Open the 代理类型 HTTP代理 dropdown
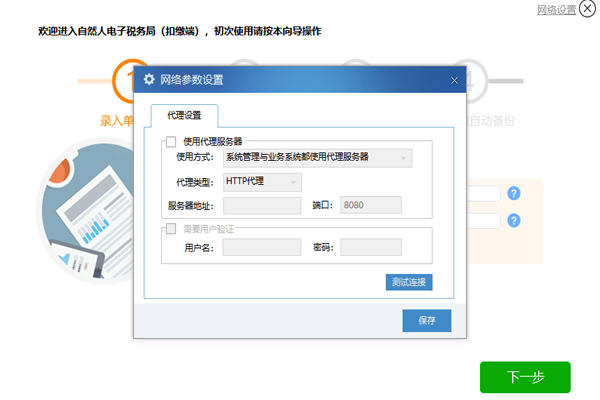Screen dimensions: 600x400 tap(262, 182)
